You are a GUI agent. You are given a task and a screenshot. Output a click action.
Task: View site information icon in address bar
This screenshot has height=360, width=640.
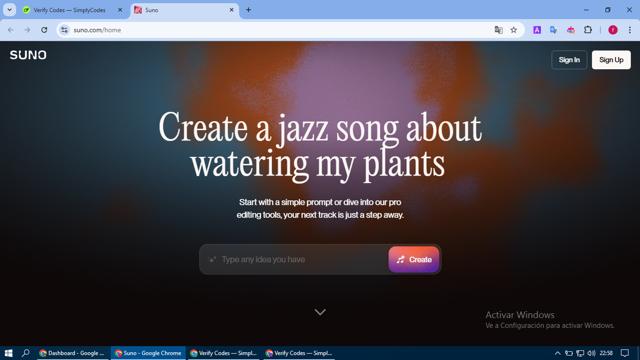coord(64,30)
